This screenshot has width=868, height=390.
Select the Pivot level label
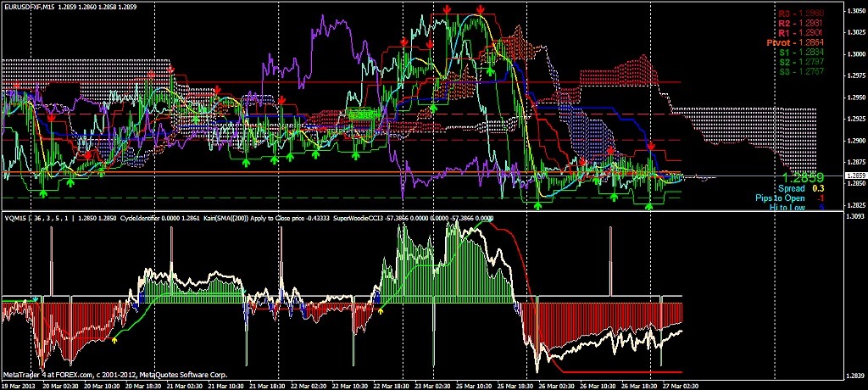(x=796, y=42)
